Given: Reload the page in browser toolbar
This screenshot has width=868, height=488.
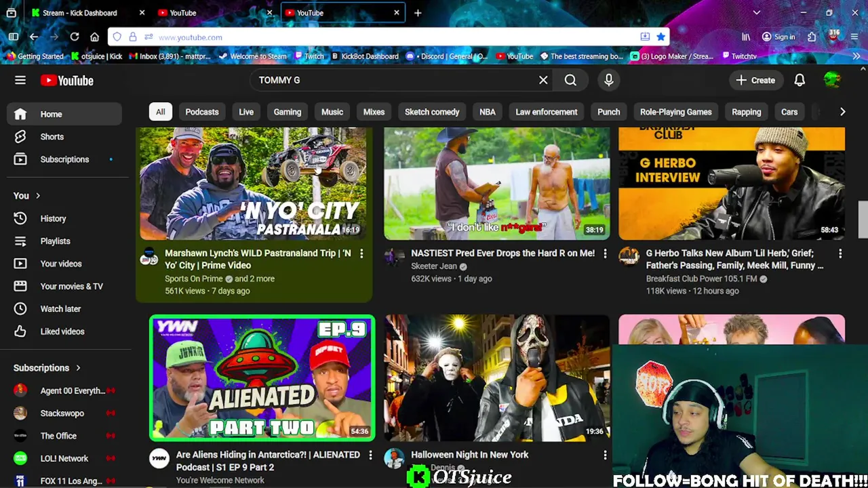Looking at the screenshot, I should [x=75, y=37].
